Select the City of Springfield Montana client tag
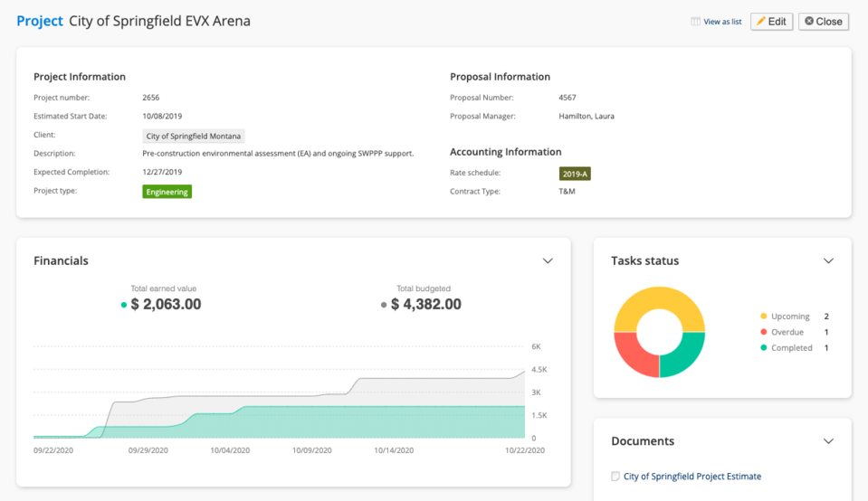 coord(194,136)
